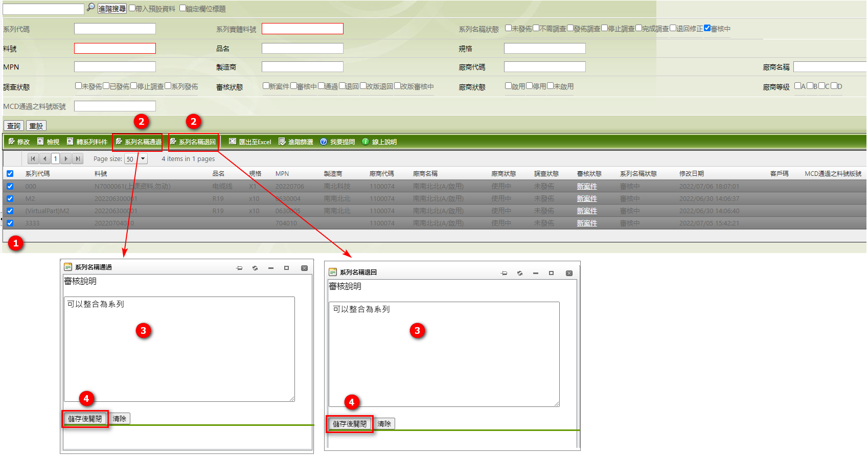868x455 pixels.
Task: Click the 系列實體料號 input field
Action: click(303, 29)
